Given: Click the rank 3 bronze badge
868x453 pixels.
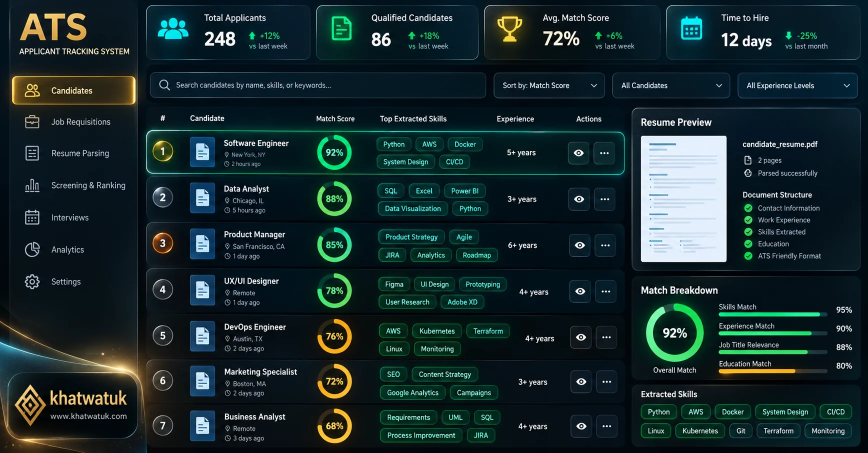Looking at the screenshot, I should pyautogui.click(x=162, y=243).
